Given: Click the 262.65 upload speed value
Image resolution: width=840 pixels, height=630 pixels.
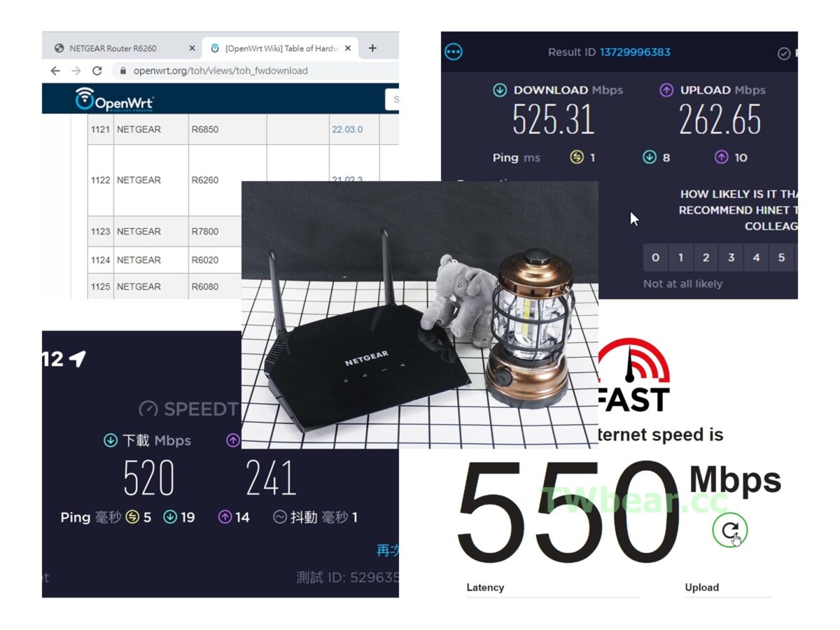Looking at the screenshot, I should click(x=720, y=120).
